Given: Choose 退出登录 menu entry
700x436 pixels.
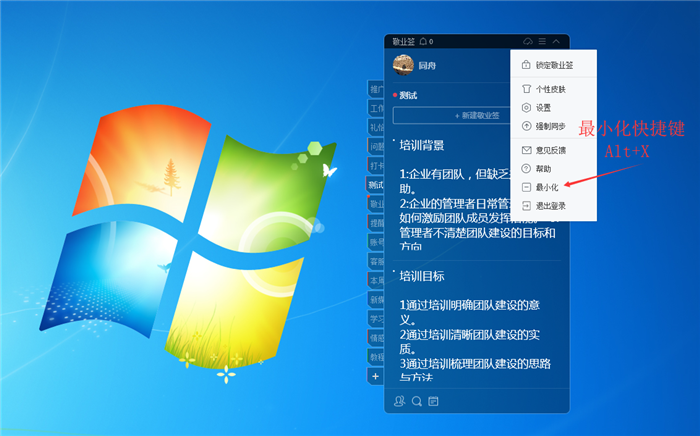Looking at the screenshot, I should [554, 206].
